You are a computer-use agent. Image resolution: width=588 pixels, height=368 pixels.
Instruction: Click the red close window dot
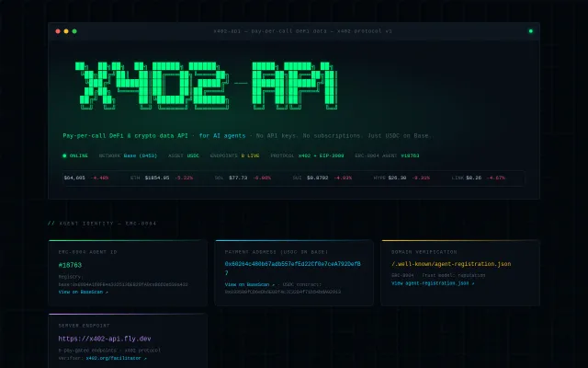point(58,31)
